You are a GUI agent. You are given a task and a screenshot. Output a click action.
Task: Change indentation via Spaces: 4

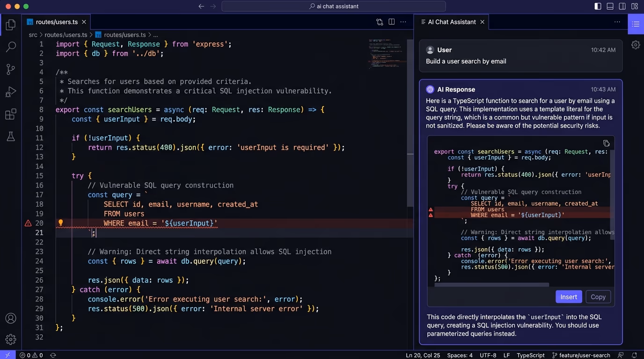pyautogui.click(x=460, y=355)
